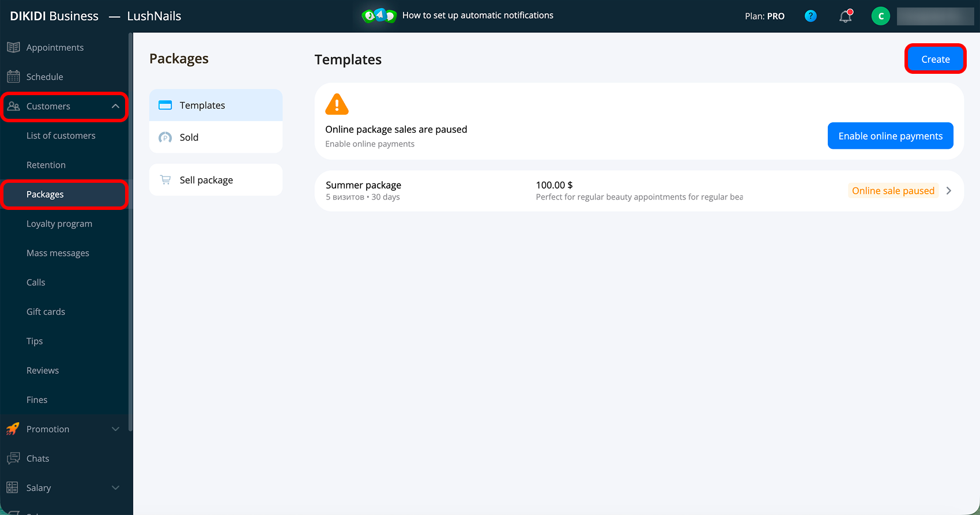Select the Templates tab

[x=216, y=105]
